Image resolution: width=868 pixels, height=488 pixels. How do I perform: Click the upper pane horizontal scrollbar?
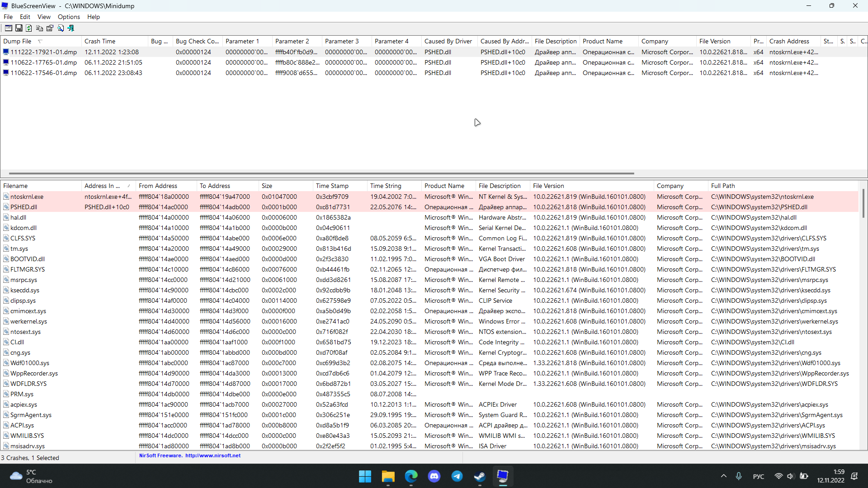coord(321,173)
